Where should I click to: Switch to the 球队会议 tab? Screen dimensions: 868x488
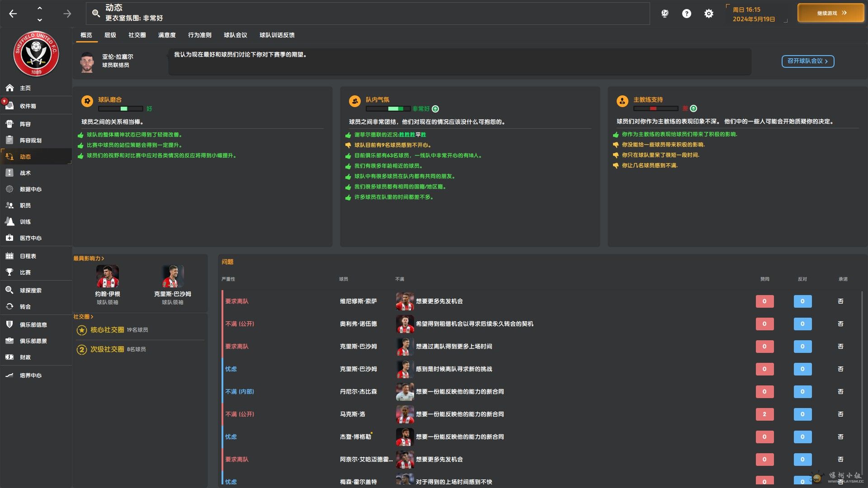(236, 35)
